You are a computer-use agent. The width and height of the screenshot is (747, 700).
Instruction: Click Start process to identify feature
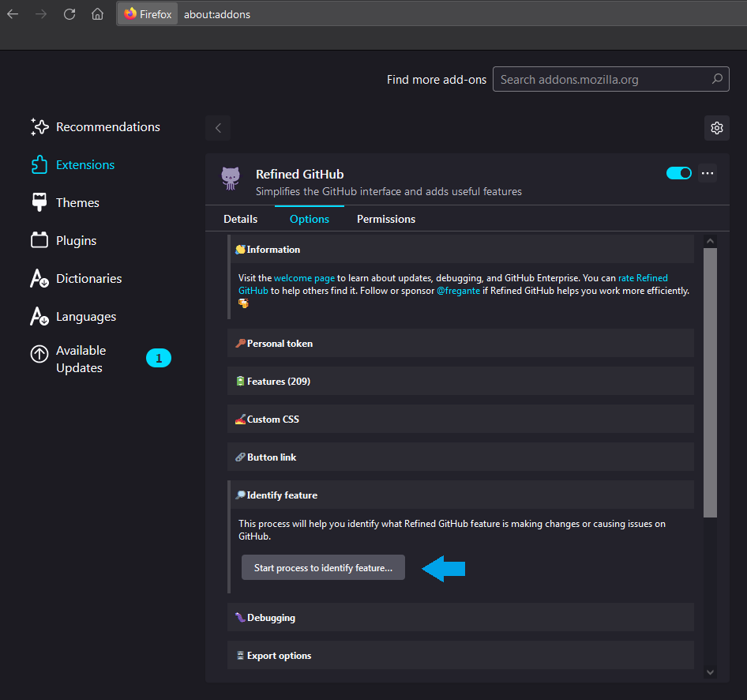point(323,566)
